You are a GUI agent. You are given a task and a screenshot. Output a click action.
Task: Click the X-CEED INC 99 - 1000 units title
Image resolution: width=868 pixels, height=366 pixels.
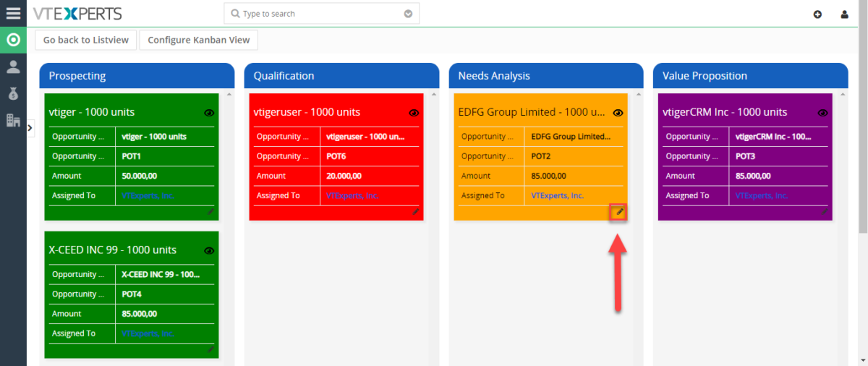[113, 250]
